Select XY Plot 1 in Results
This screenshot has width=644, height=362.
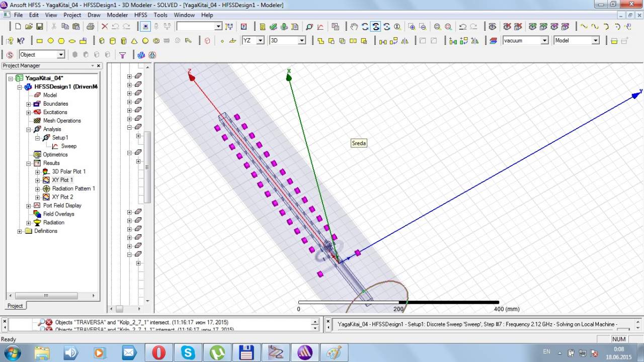tap(62, 180)
